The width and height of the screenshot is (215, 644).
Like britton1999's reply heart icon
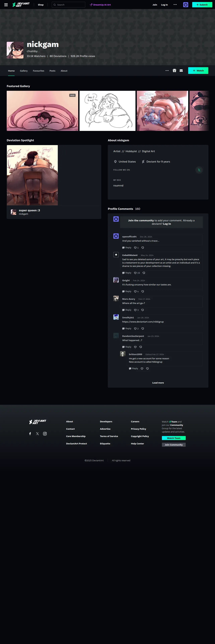(142, 368)
